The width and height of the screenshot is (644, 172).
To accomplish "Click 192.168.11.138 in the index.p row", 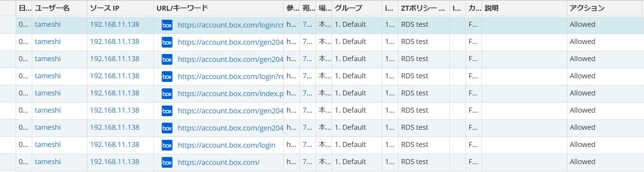I will pyautogui.click(x=115, y=93).
